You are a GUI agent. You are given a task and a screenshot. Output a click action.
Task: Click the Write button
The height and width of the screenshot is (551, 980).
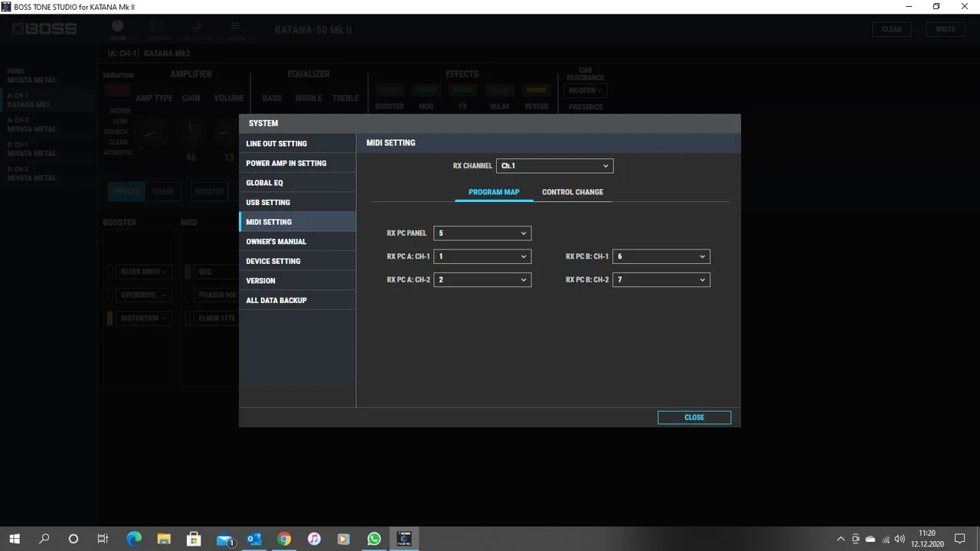[x=946, y=29]
